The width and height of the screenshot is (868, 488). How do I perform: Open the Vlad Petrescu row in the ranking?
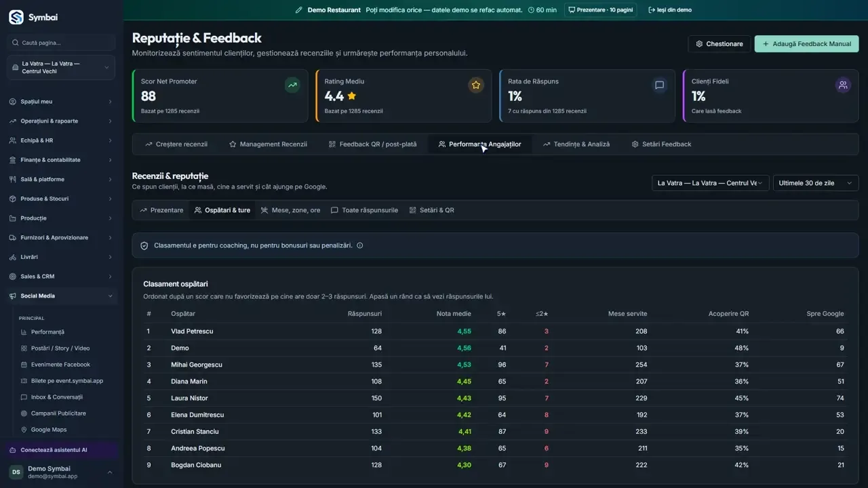(x=495, y=331)
